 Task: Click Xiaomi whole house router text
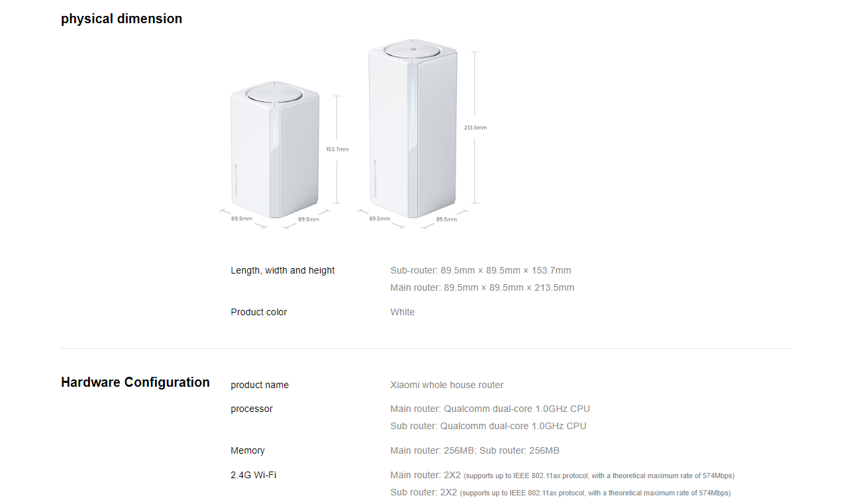tap(447, 385)
